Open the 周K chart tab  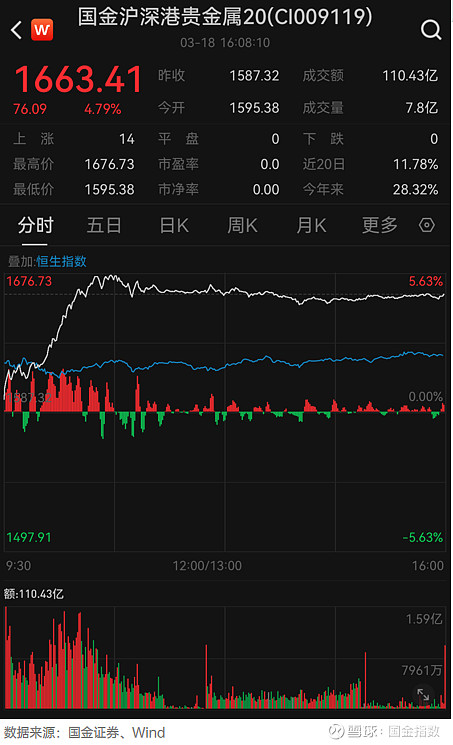242,225
